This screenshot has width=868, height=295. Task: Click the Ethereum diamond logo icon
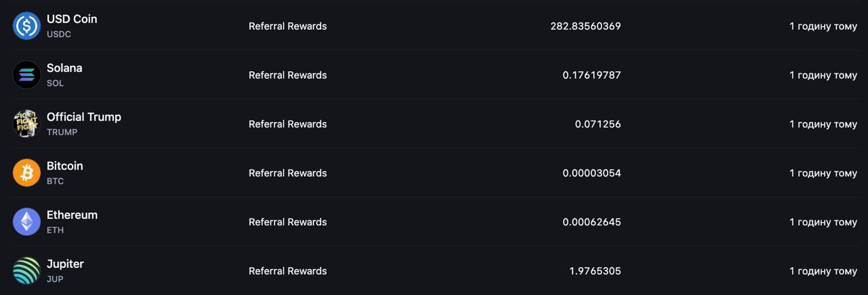[27, 222]
